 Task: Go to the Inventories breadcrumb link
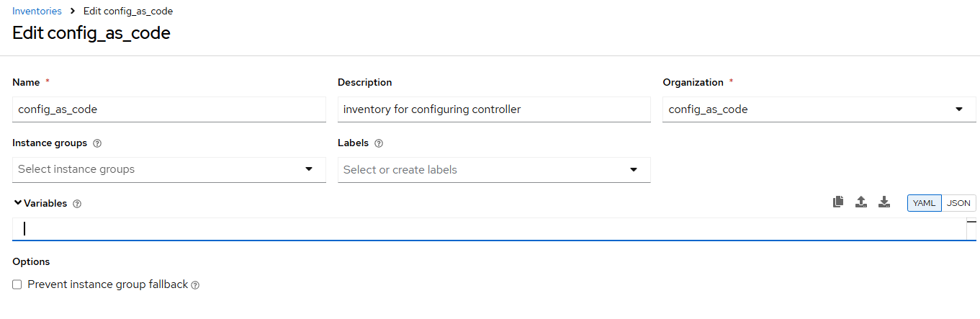pyautogui.click(x=37, y=12)
